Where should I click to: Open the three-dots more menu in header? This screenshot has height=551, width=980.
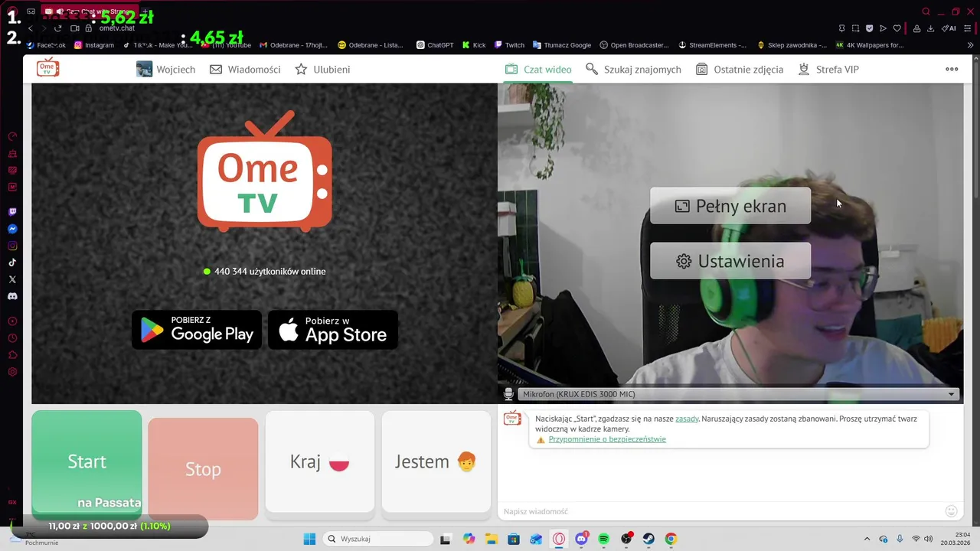point(952,69)
